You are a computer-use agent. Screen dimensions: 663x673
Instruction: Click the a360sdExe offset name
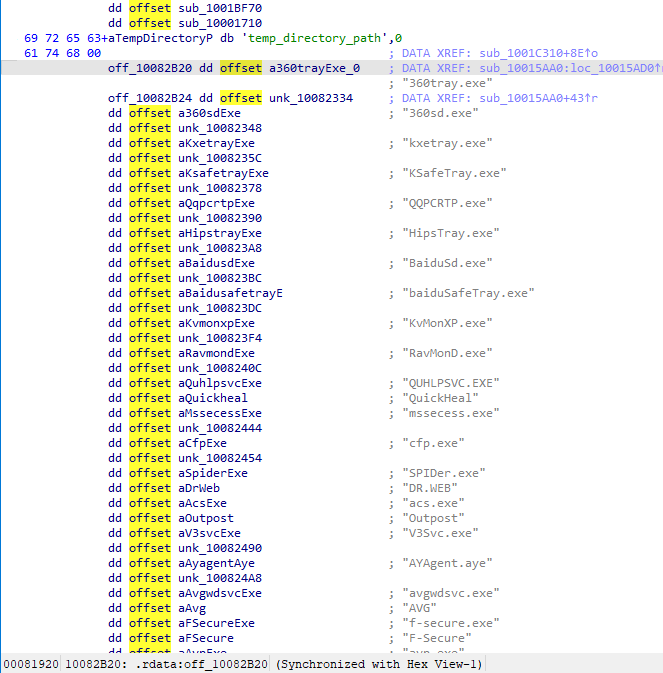[209, 113]
